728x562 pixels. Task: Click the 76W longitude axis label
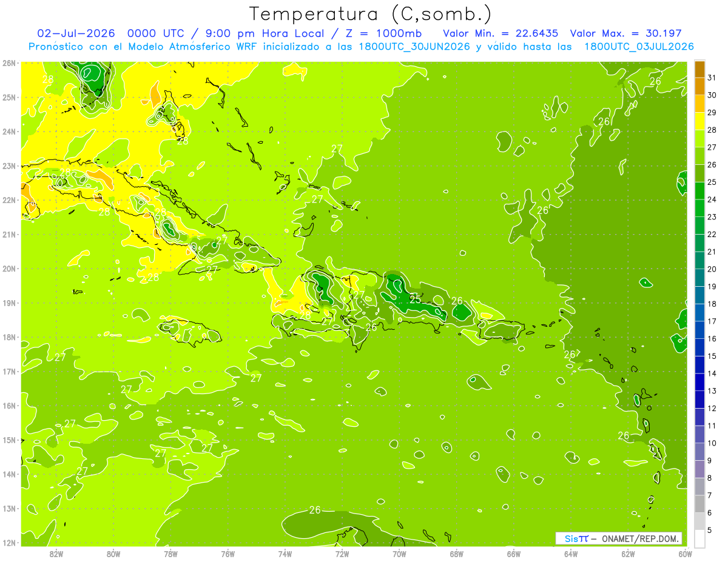click(227, 554)
